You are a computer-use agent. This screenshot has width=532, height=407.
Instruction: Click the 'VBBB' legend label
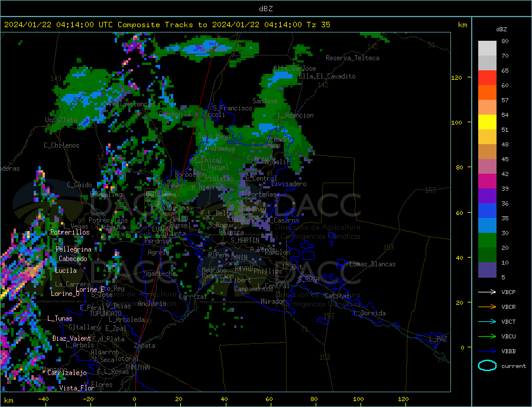(x=508, y=351)
